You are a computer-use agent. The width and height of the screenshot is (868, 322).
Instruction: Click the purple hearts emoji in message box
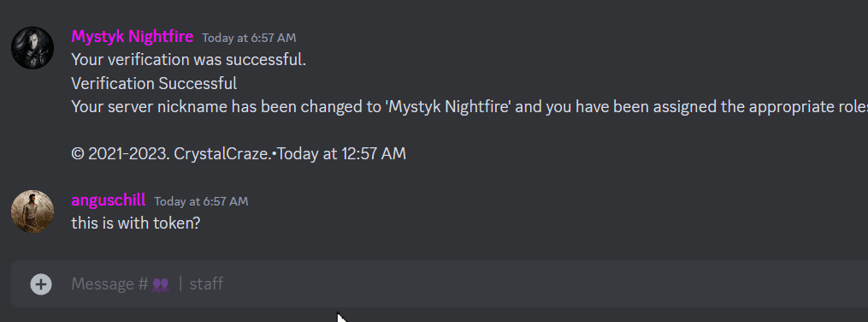(161, 284)
